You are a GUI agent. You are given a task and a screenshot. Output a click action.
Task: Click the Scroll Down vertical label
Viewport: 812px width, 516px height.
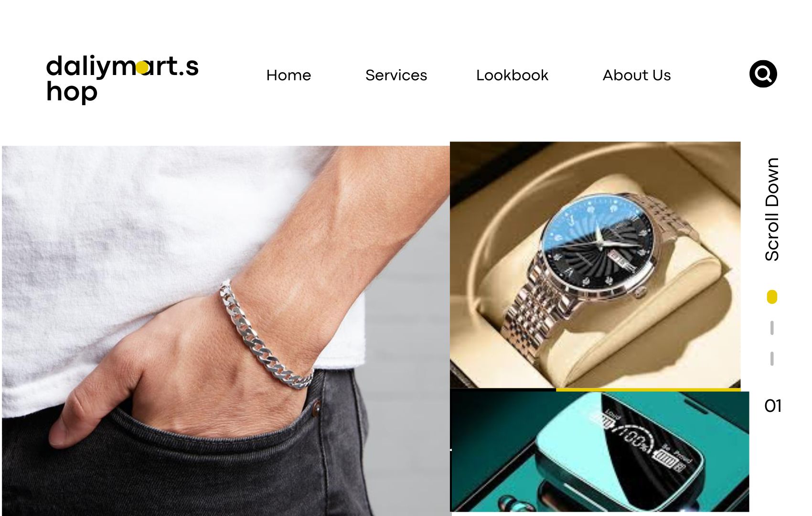tap(772, 209)
